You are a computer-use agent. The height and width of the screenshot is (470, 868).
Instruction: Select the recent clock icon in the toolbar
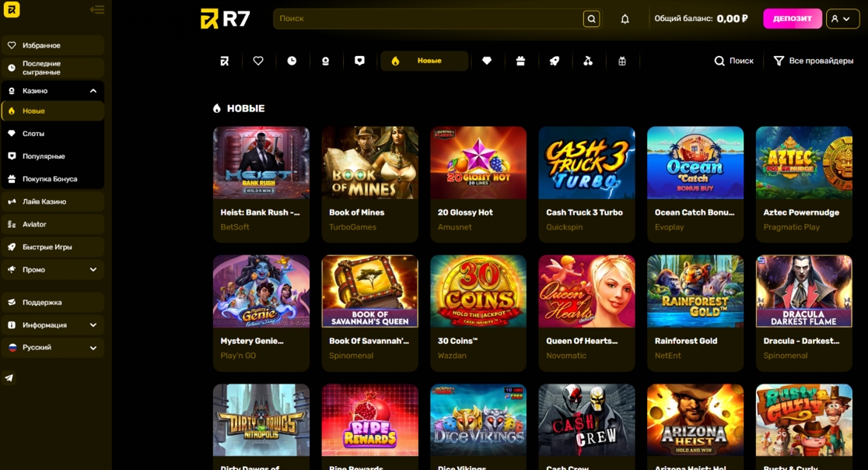coord(292,61)
